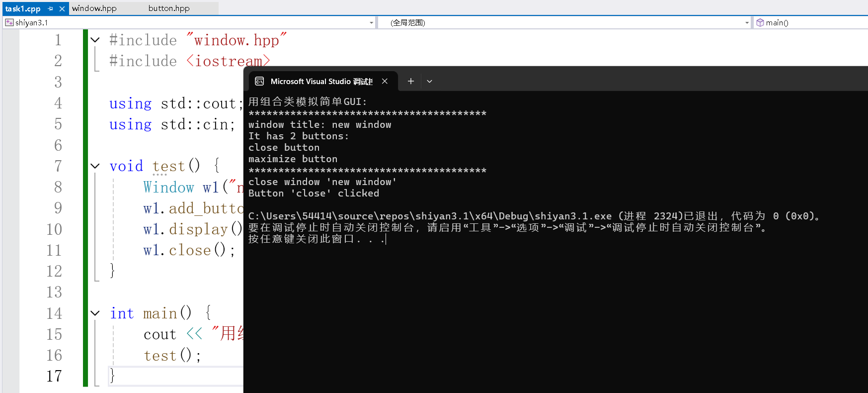
Task: Close the task1.cpp tab
Action: point(62,9)
